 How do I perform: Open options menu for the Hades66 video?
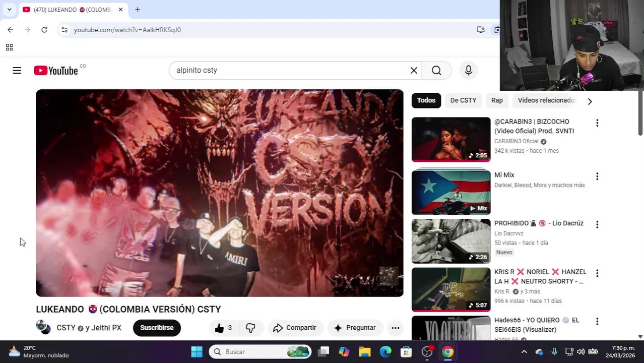pos(597,322)
